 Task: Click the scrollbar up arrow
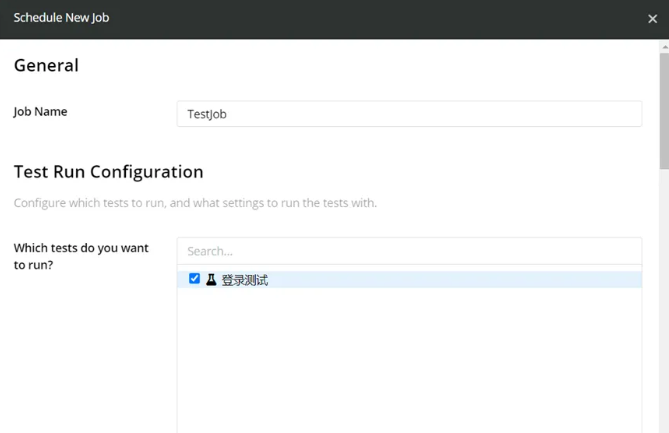(664, 47)
